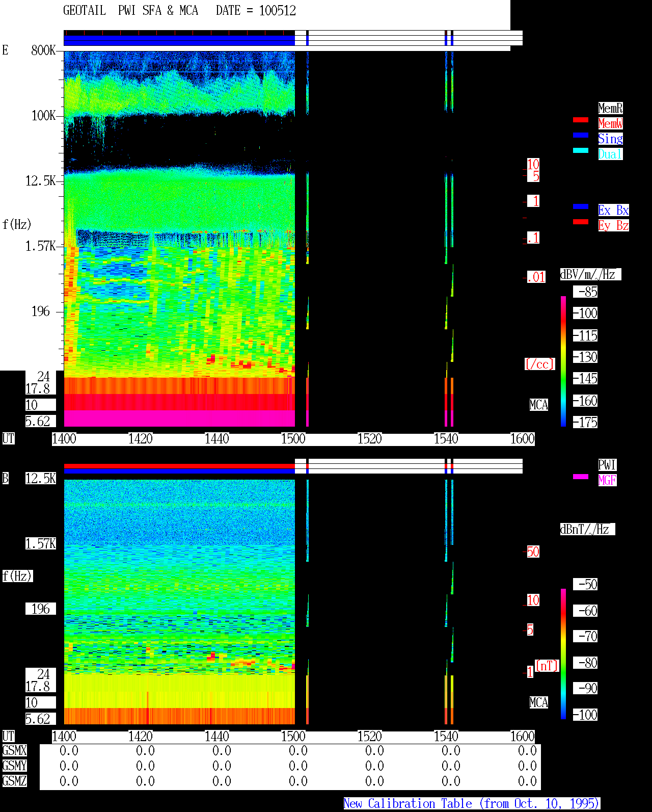Click the 100K frequency axis label

click(43, 115)
